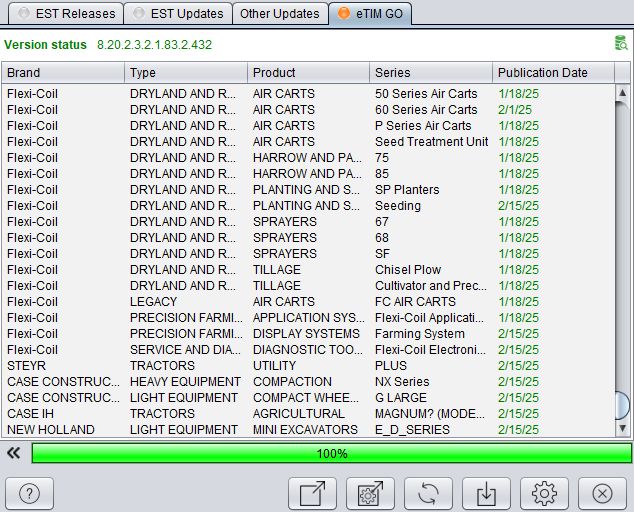
Task: Open settings gear icon
Action: pos(544,493)
